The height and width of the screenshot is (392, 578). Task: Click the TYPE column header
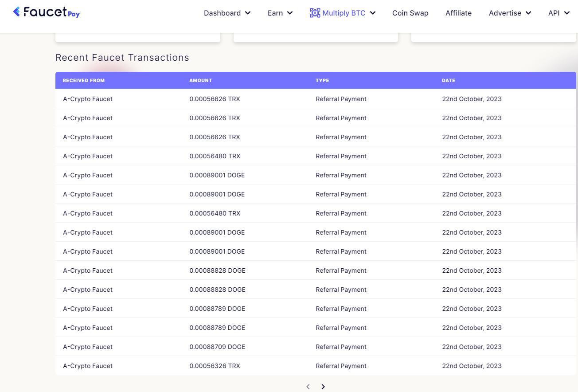point(322,80)
